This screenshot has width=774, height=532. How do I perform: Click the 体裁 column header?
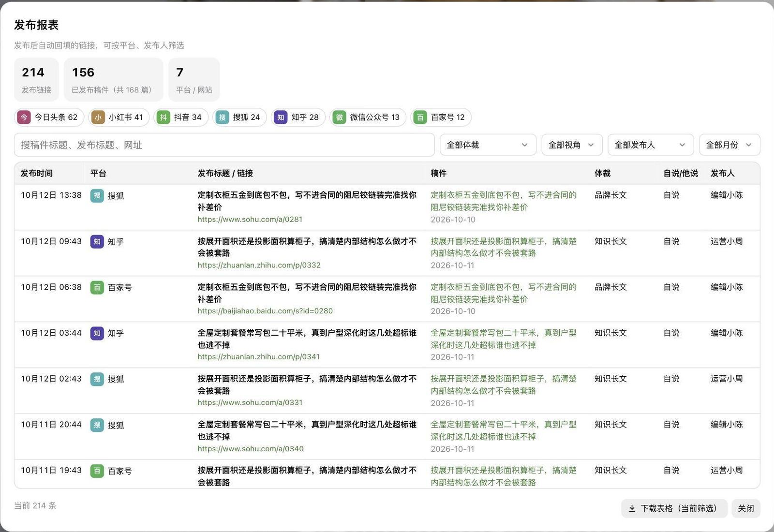click(x=602, y=173)
